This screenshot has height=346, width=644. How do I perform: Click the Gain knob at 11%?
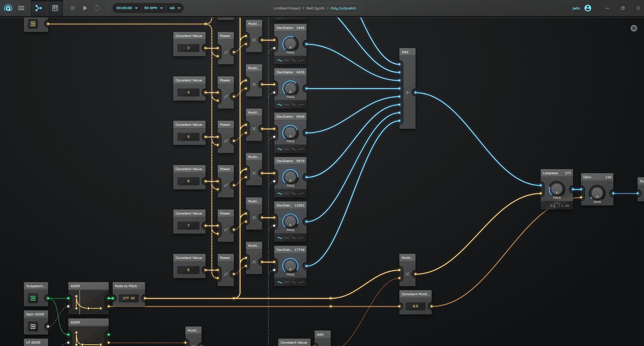(x=597, y=193)
